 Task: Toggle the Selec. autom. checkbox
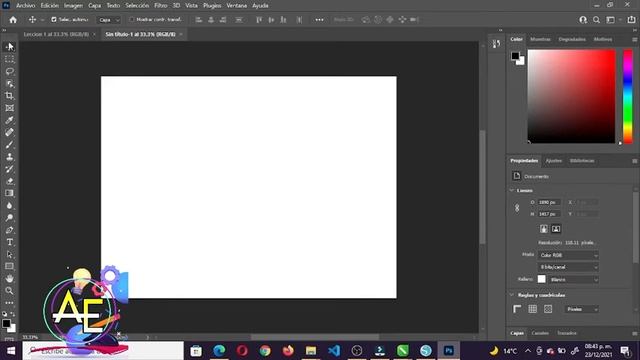[54, 20]
